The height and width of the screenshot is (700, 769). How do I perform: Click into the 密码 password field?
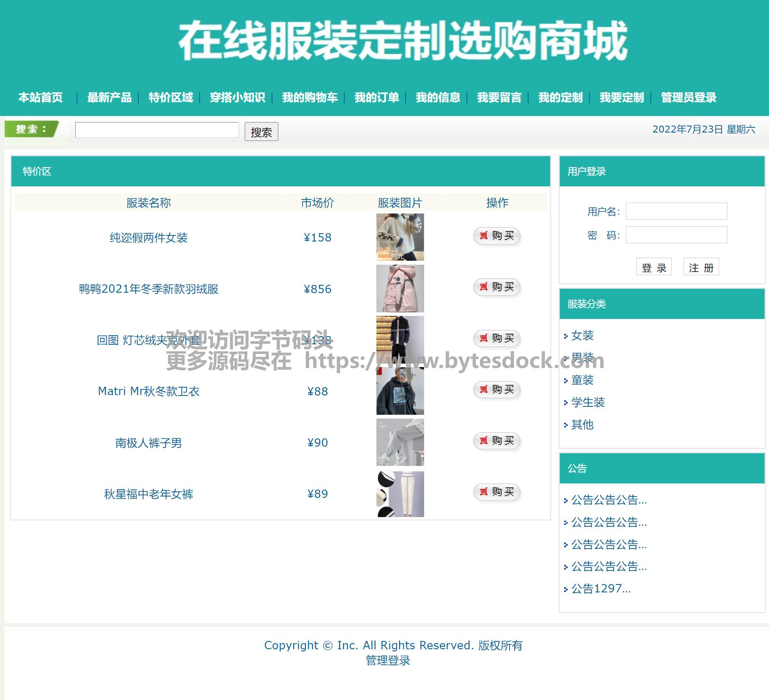[x=676, y=235]
